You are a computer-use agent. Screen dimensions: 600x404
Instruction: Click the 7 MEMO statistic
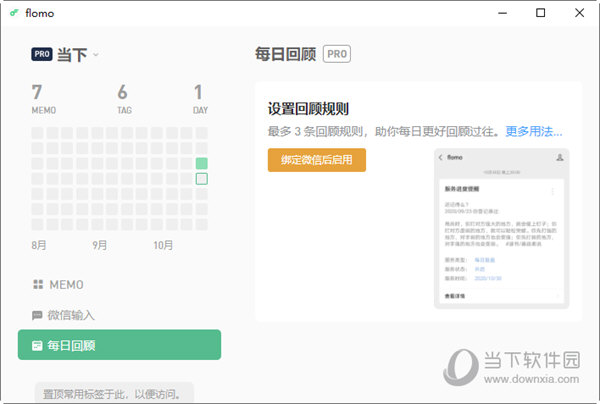pos(44,99)
